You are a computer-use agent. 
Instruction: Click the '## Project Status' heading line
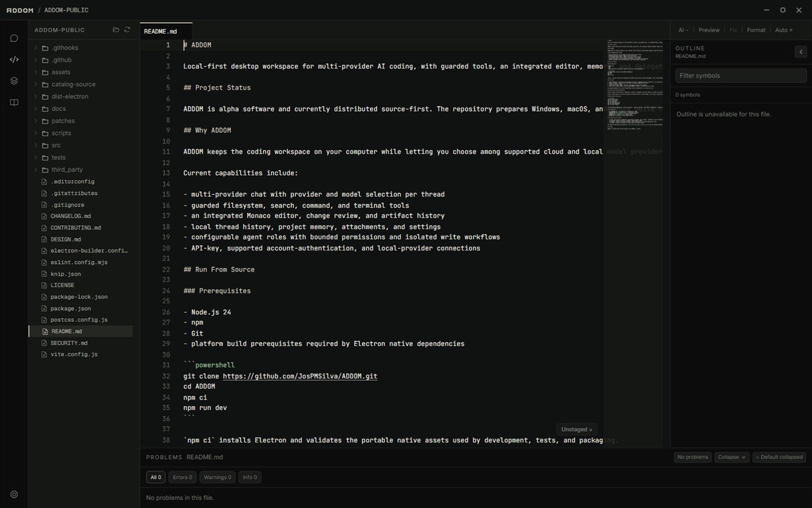coord(217,88)
